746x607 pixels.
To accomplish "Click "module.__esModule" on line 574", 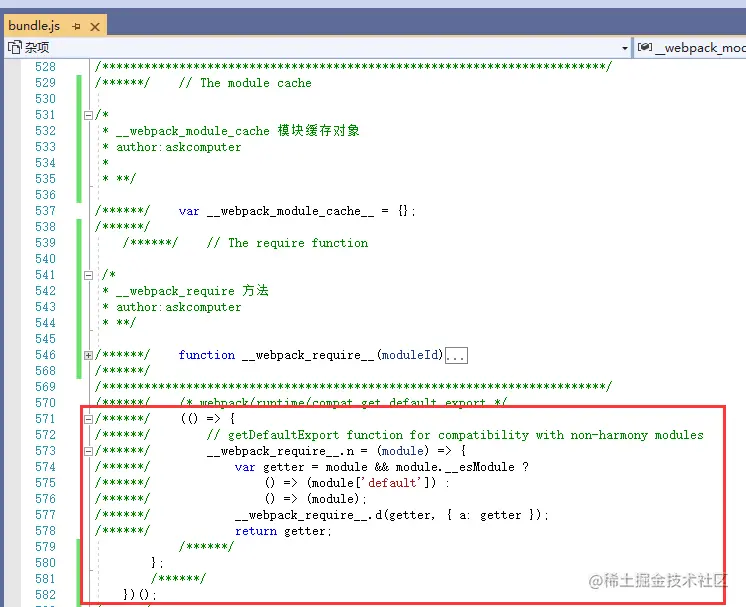I will coord(455,467).
